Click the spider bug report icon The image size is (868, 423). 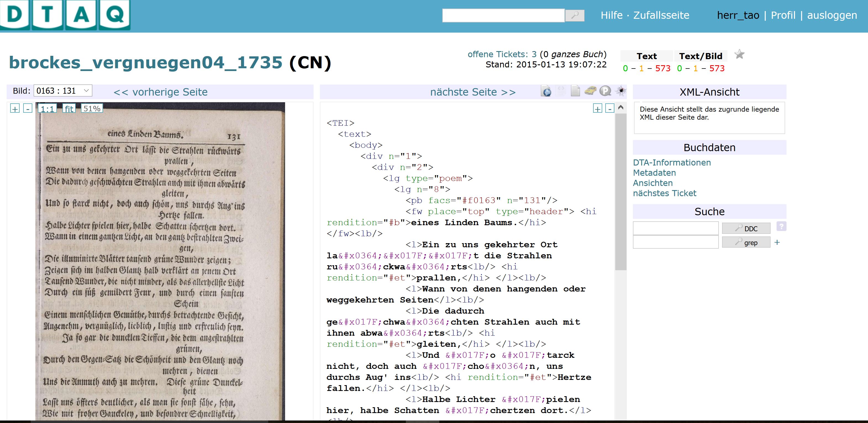click(x=620, y=91)
